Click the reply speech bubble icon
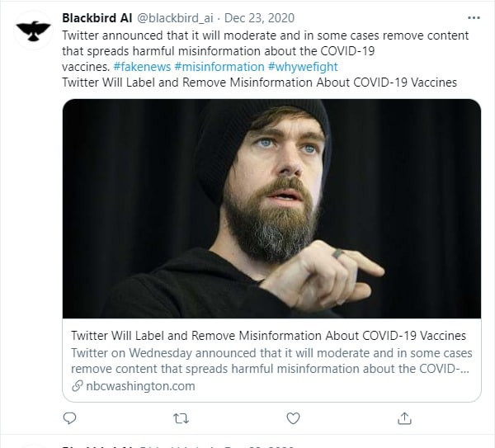The image size is (495, 448). (71, 418)
